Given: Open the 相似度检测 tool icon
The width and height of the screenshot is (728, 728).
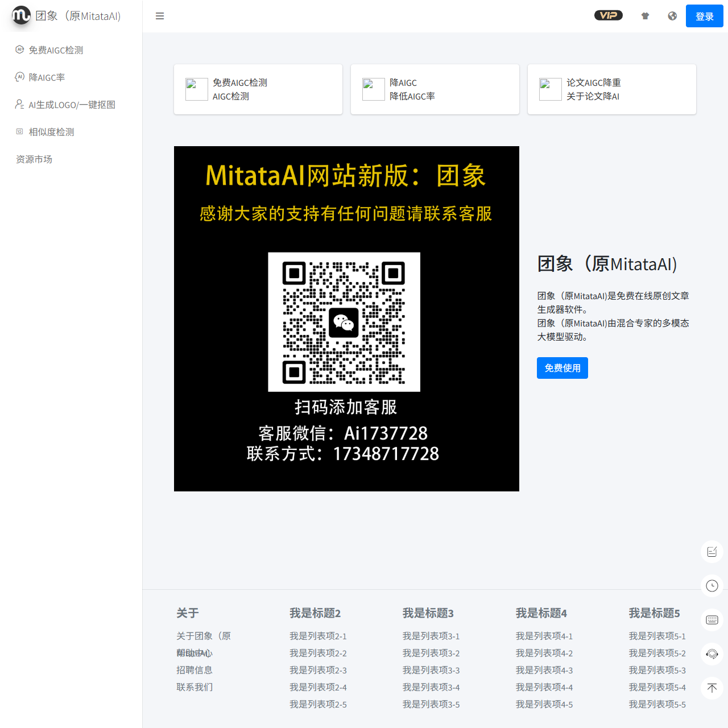Looking at the screenshot, I should pos(20,132).
